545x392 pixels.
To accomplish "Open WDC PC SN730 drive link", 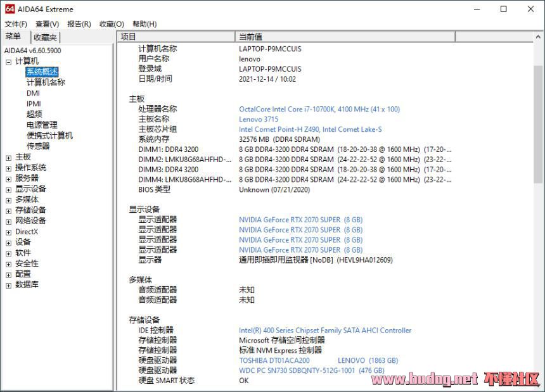I will pos(312,371).
